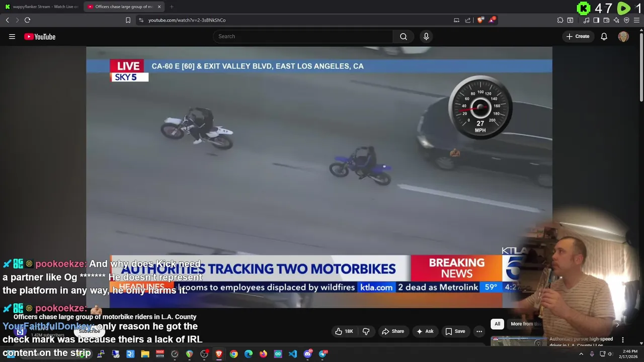Open Microsoft Edge from the taskbar
Image resolution: width=644 pixels, height=362 pixels.
pyautogui.click(x=249, y=354)
